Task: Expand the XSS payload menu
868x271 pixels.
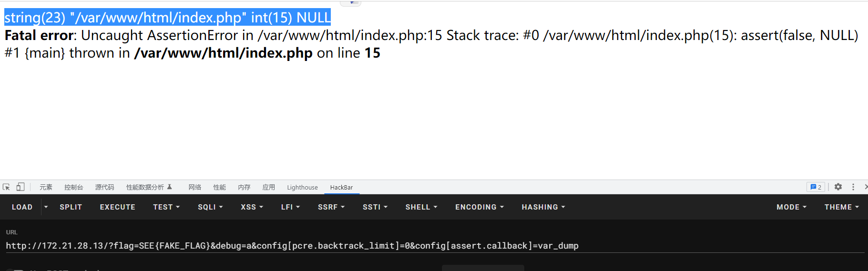Action: click(x=252, y=207)
